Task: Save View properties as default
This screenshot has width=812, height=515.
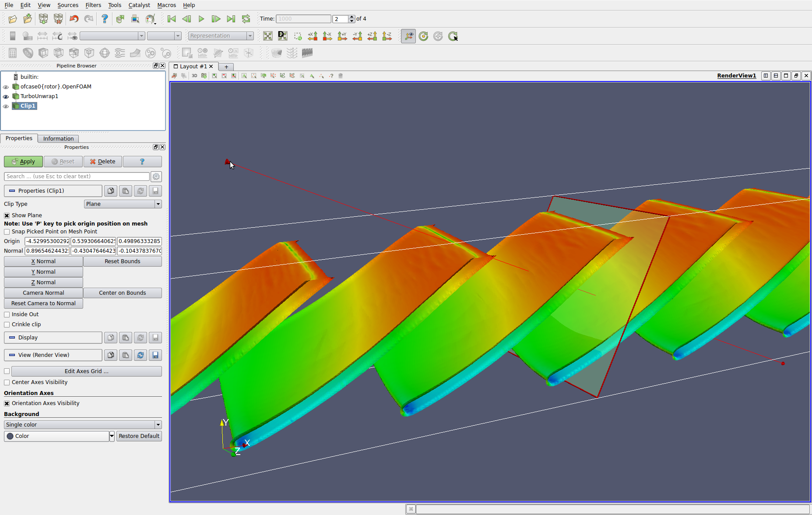Action: (x=155, y=355)
